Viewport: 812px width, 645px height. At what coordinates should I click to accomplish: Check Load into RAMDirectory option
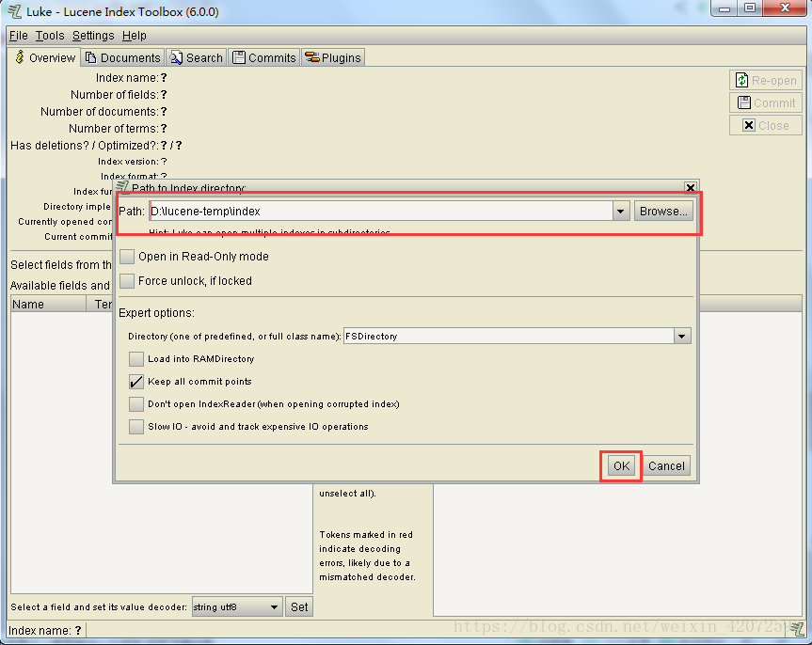(x=136, y=359)
